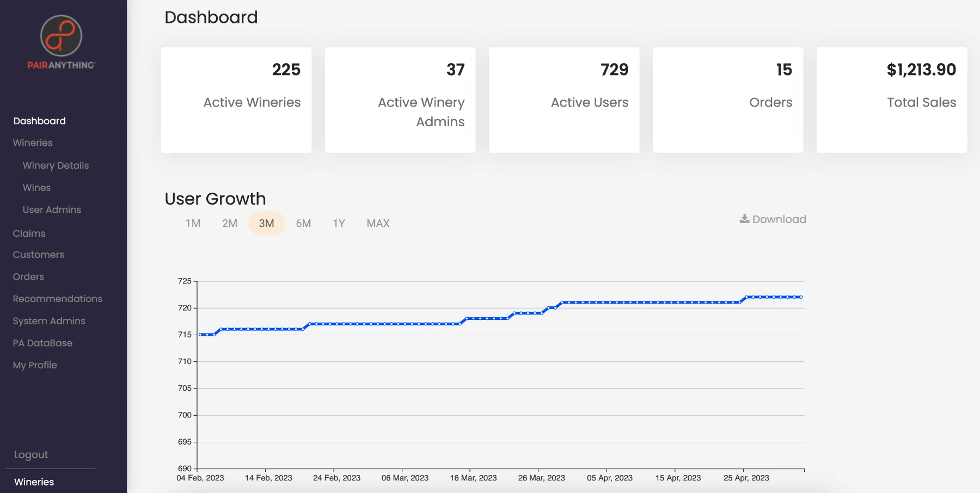Click the Dashboard page heading

(211, 17)
